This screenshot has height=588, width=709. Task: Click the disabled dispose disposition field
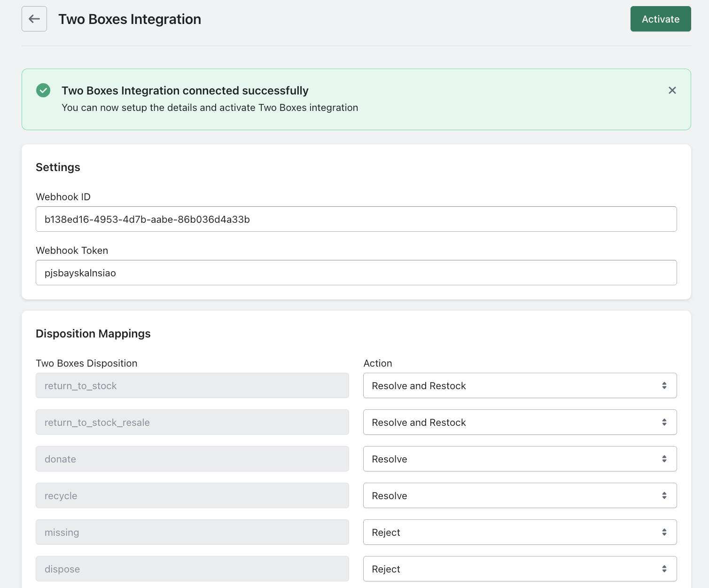click(x=192, y=569)
